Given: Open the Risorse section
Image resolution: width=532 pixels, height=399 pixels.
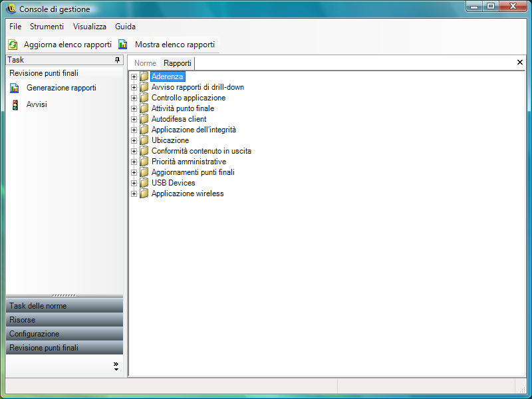Looking at the screenshot, I should [65, 320].
